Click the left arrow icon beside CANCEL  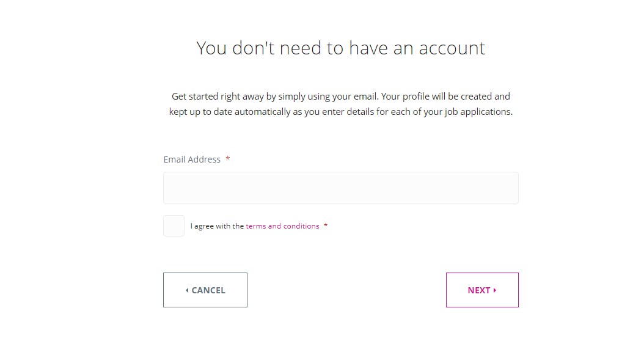coord(187,290)
